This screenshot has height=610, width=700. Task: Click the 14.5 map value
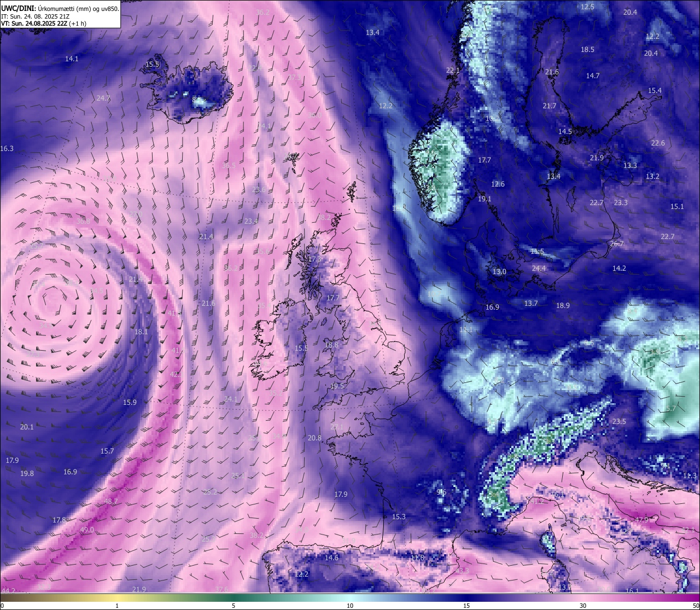click(565, 131)
